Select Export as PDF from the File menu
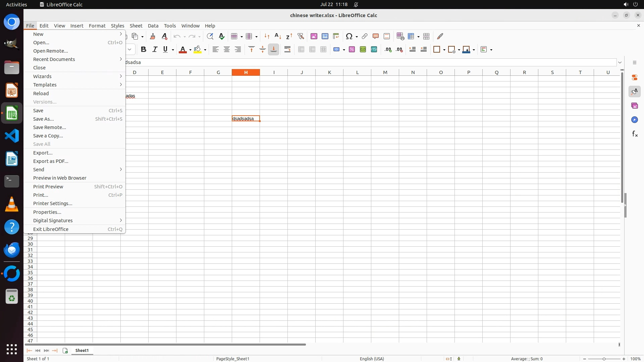 click(51, 161)
